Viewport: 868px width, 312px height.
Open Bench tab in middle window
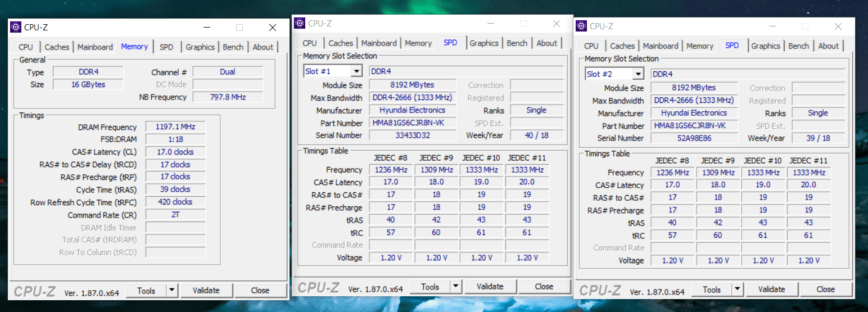(x=517, y=43)
